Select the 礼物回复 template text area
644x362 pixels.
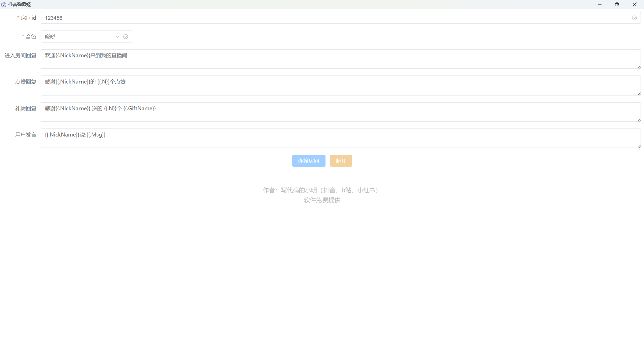[x=341, y=112]
